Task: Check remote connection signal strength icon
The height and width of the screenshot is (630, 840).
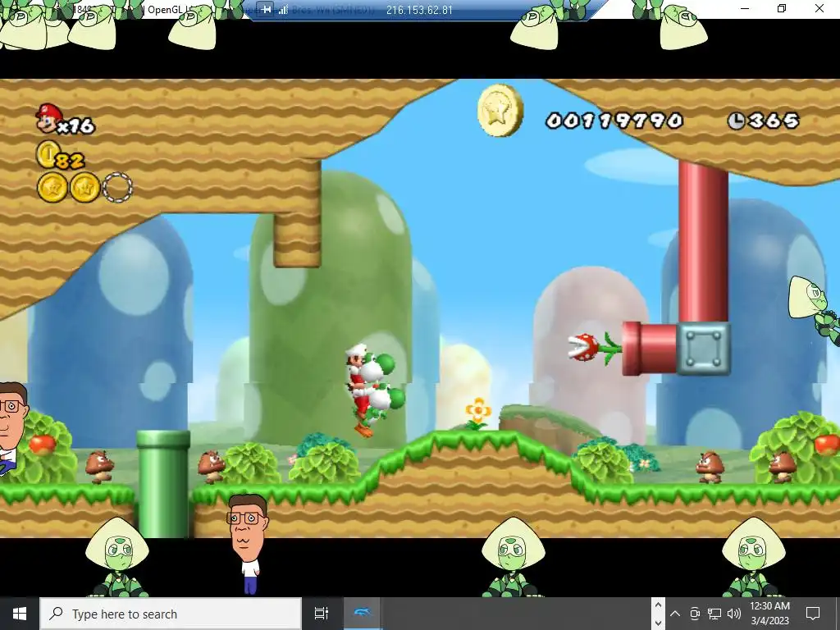Action: pos(283,10)
